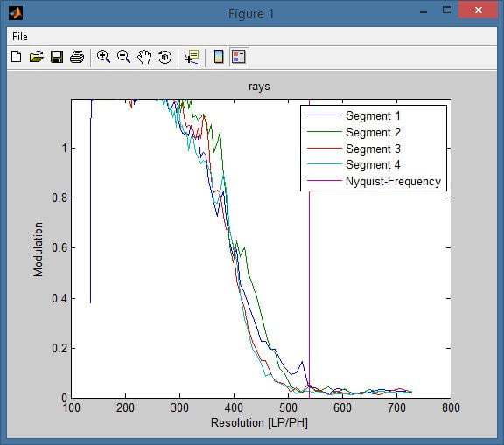Click the Modulation y-axis label
Image resolution: width=504 pixels, height=445 pixels.
38,249
